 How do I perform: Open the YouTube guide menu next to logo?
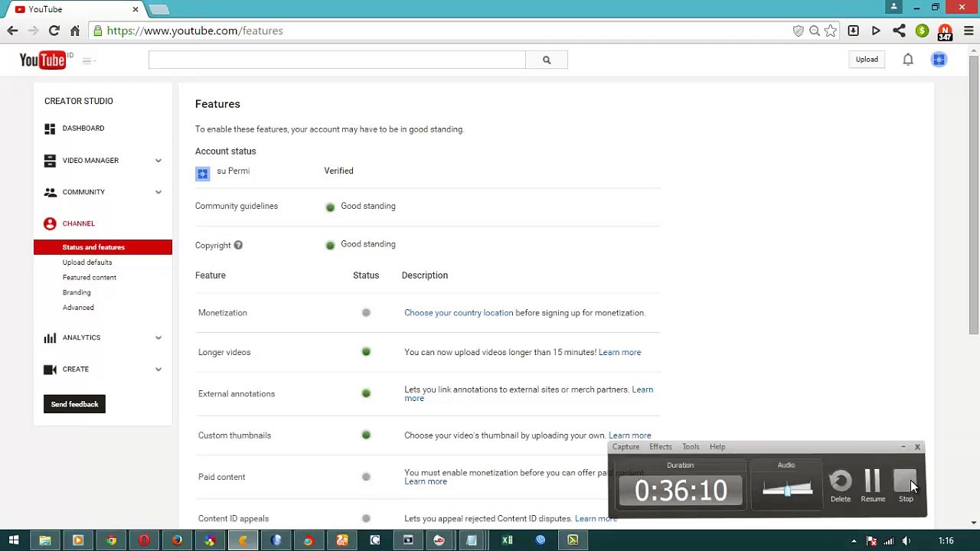pyautogui.click(x=88, y=60)
